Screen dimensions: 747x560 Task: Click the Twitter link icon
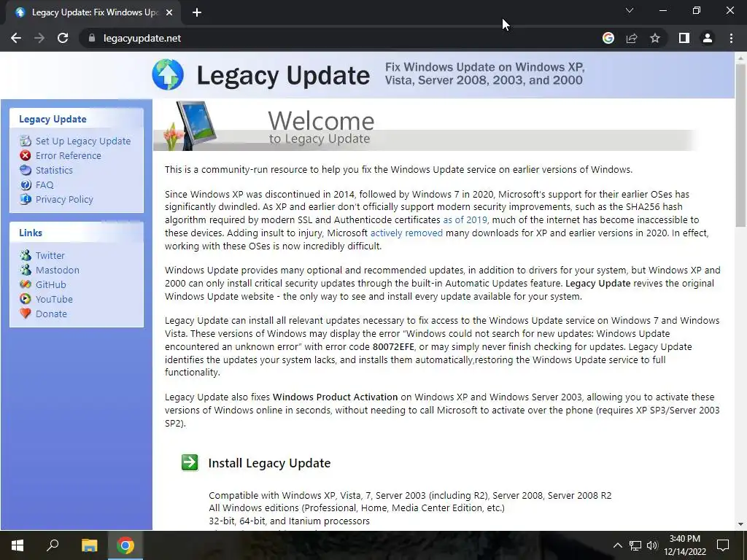26,255
